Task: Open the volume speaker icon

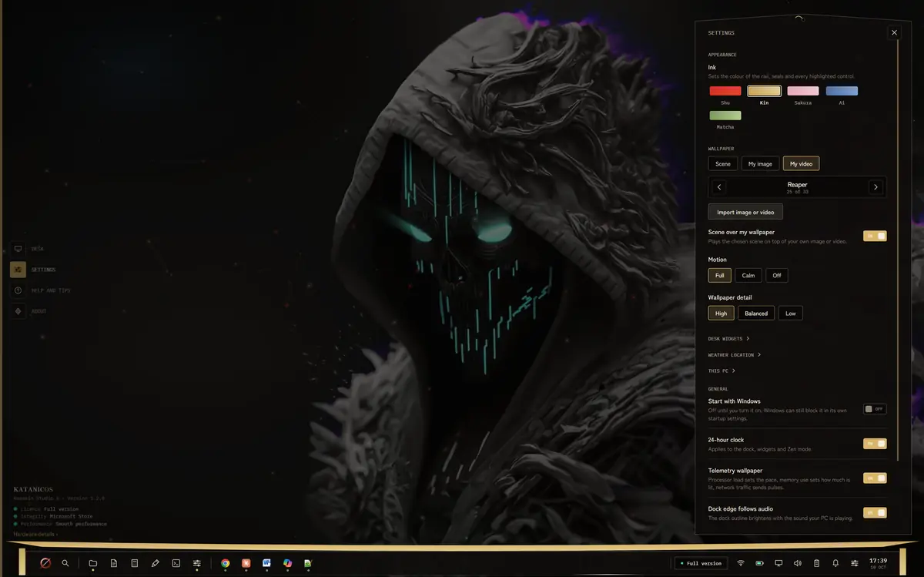Action: [x=798, y=563]
